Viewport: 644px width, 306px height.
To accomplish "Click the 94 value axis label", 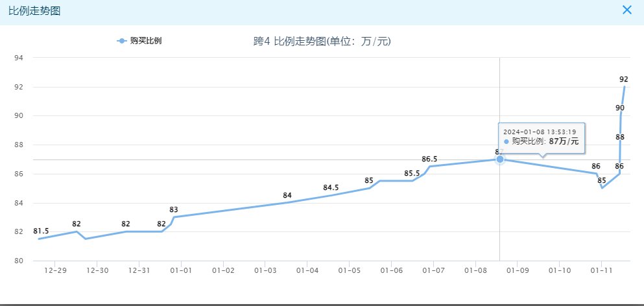I will (x=19, y=58).
